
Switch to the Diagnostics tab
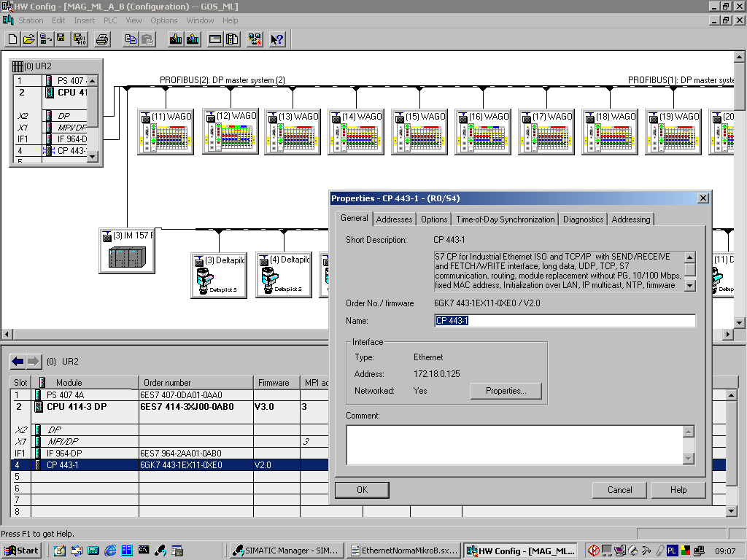coord(583,219)
